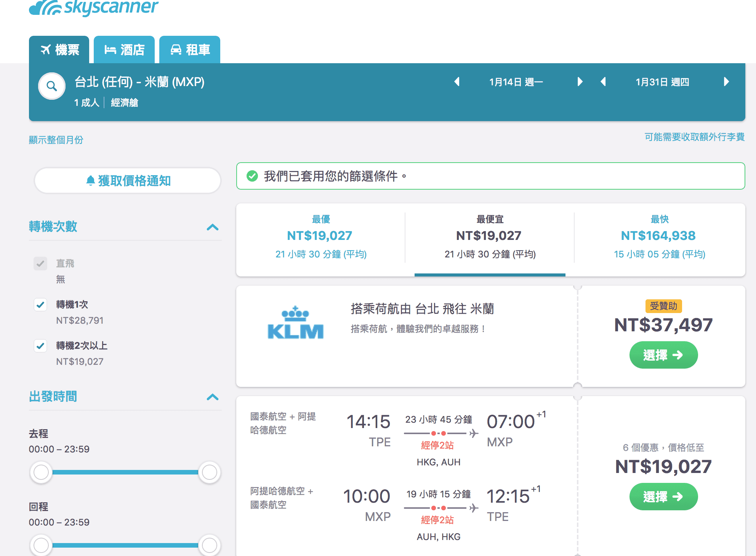Go to previous departure date arrow

click(457, 81)
